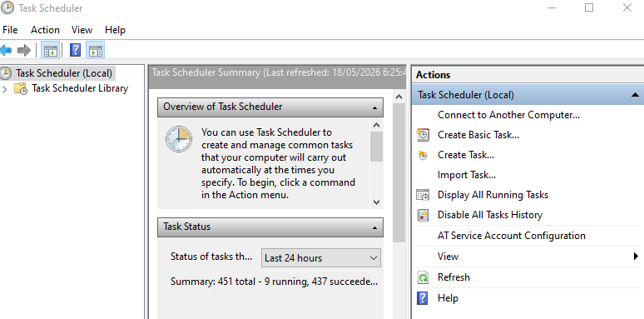Image resolution: width=644 pixels, height=319 pixels.
Task: Open the File menu
Action: (10, 30)
